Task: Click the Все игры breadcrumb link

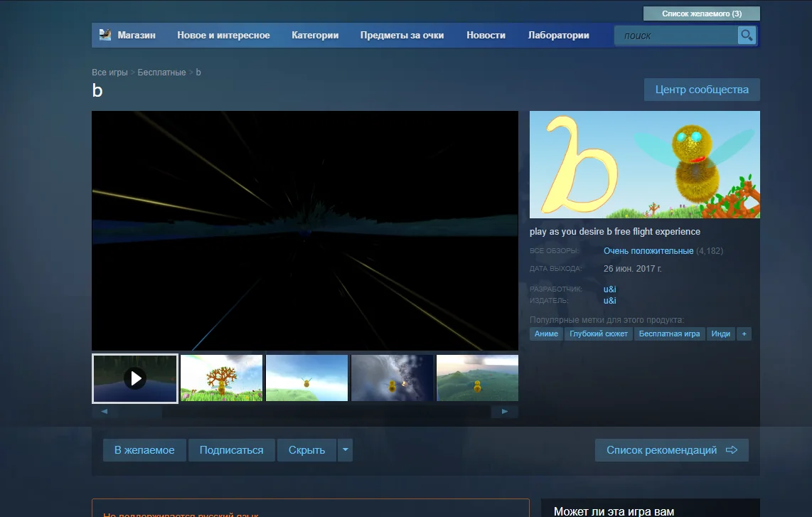Action: tap(109, 72)
